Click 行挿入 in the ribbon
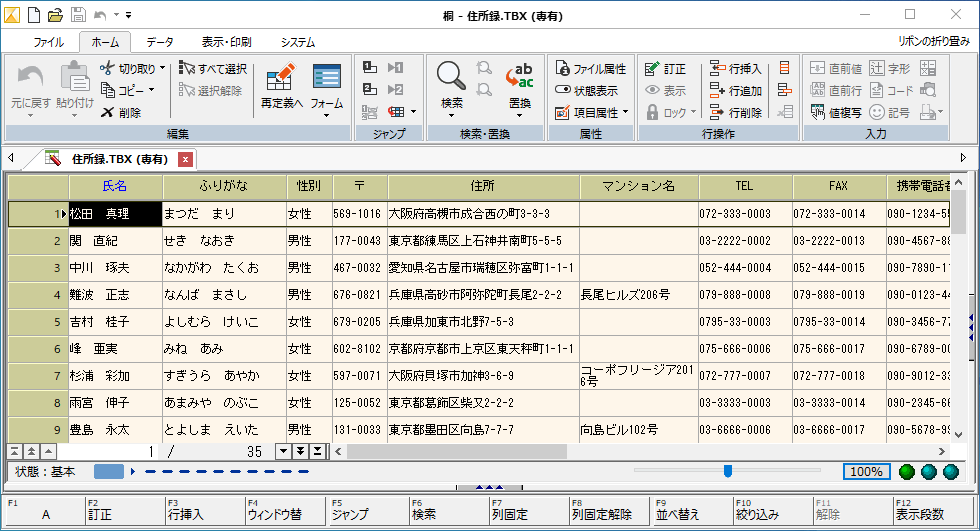 tap(736, 68)
